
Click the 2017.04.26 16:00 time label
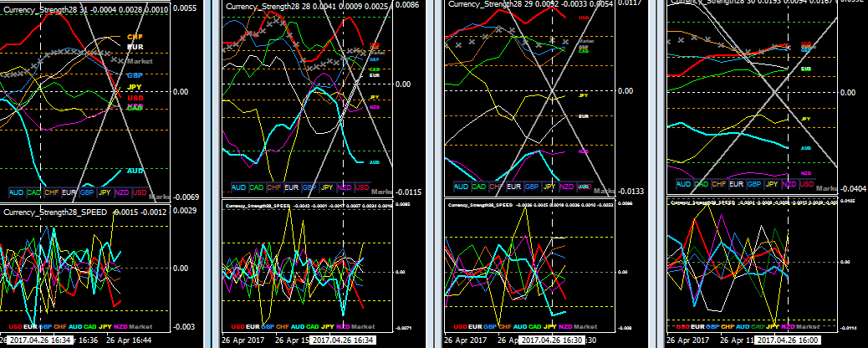[x=789, y=340]
